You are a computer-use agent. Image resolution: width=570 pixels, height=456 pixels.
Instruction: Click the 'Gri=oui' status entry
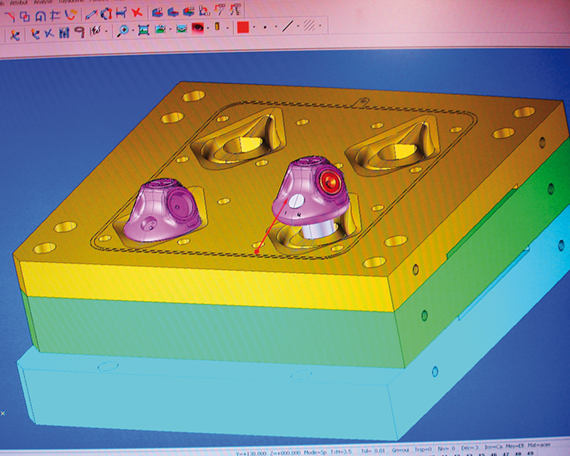click(x=401, y=450)
